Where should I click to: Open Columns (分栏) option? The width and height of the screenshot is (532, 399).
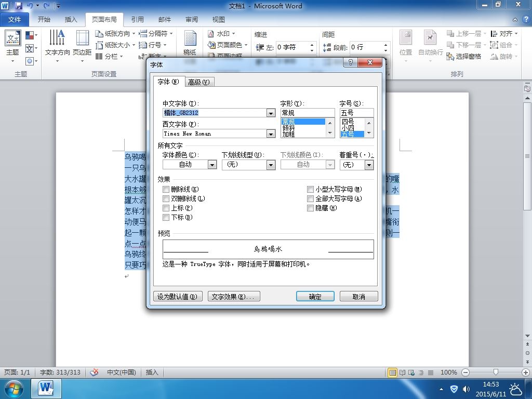click(x=109, y=56)
